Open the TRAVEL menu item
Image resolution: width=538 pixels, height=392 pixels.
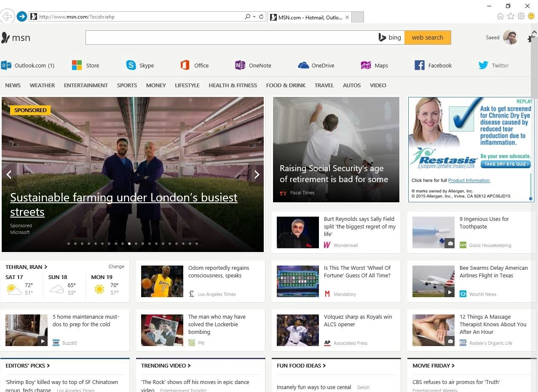[x=324, y=85]
